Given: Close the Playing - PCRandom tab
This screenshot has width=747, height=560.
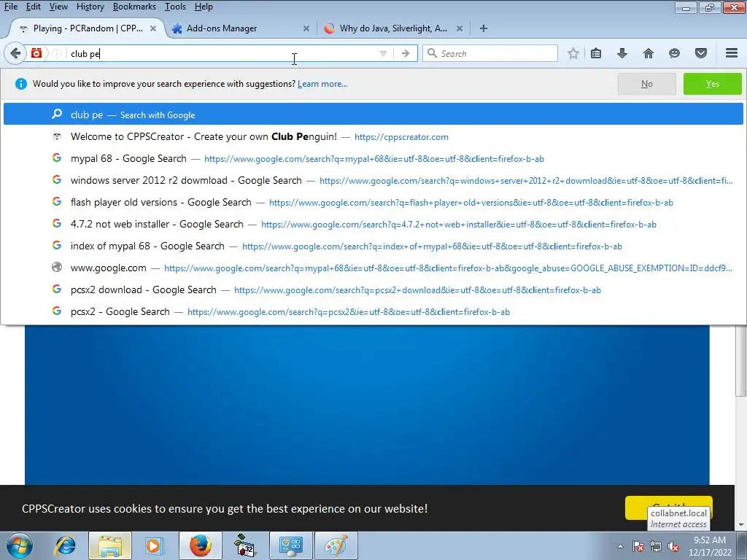Looking at the screenshot, I should click(x=153, y=28).
